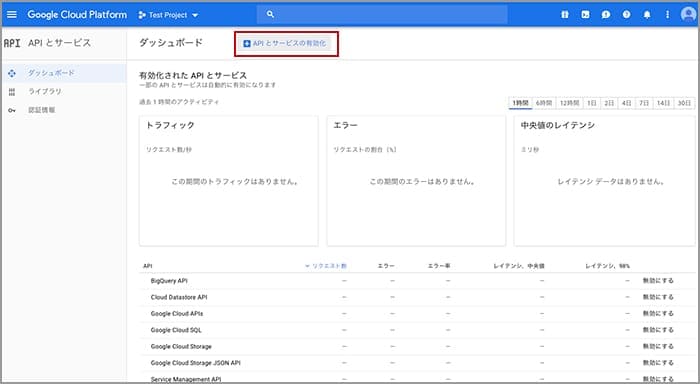Click the library grid icon
This screenshot has height=384, width=700.
[12, 92]
